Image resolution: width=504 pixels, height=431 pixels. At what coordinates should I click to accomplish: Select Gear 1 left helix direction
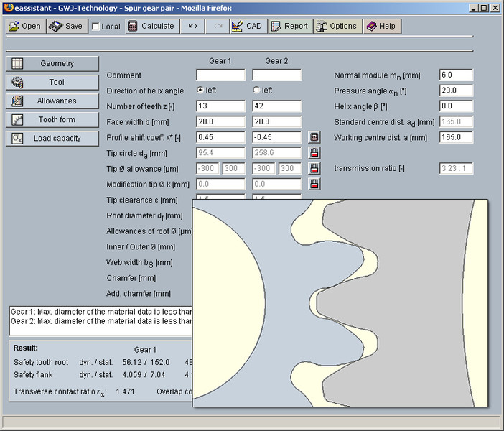click(200, 91)
